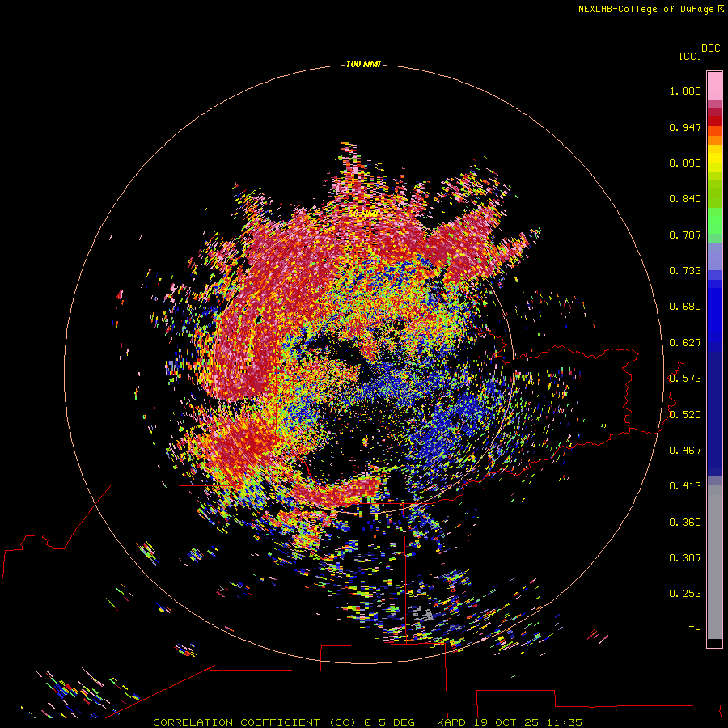Viewport: 728px width, 728px height.
Task: Click the DCC label above the color scale
Action: pyautogui.click(x=710, y=49)
